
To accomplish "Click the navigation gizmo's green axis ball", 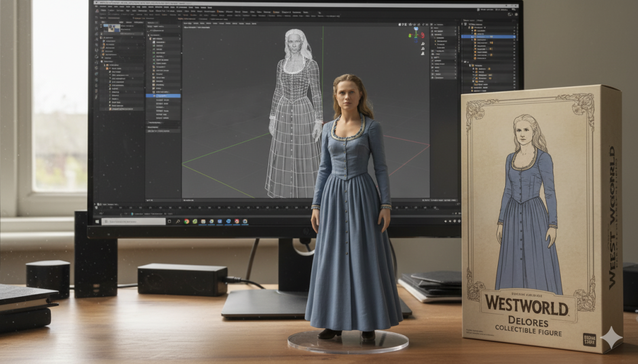I will [x=410, y=36].
